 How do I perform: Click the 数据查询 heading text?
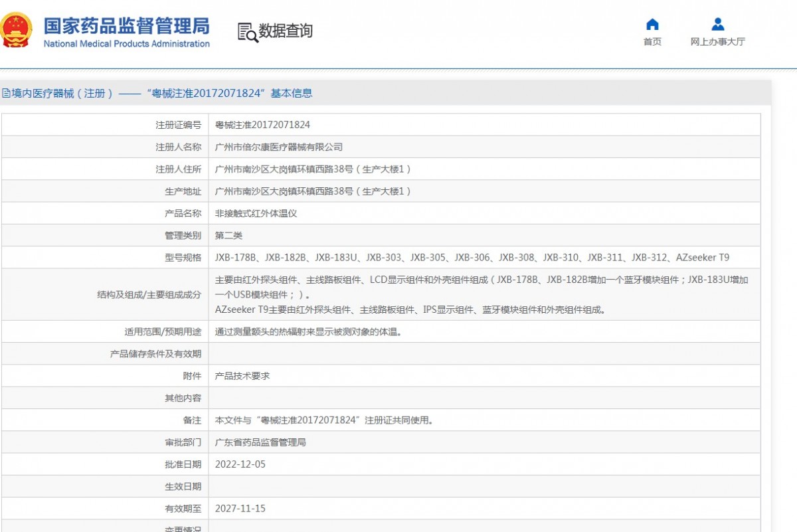(x=286, y=31)
